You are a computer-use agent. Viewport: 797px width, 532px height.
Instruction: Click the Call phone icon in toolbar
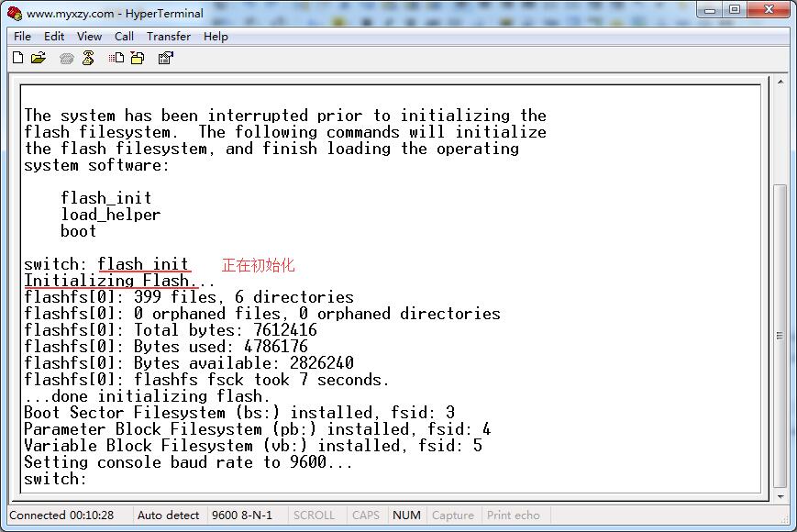point(66,58)
